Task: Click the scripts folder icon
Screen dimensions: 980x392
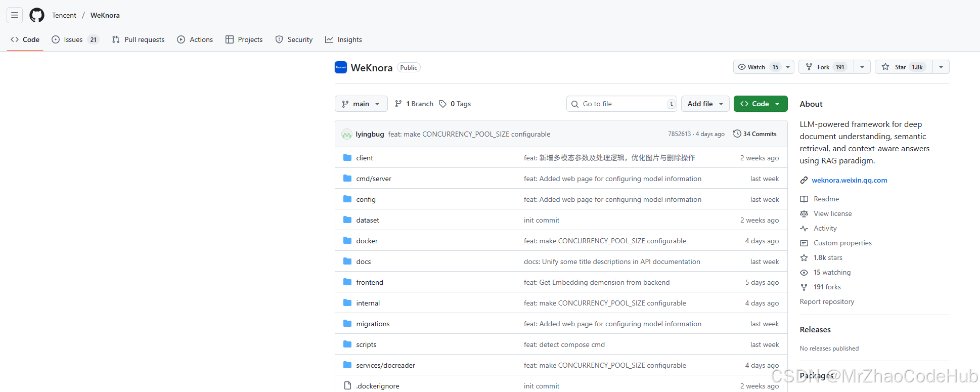Action: click(347, 344)
